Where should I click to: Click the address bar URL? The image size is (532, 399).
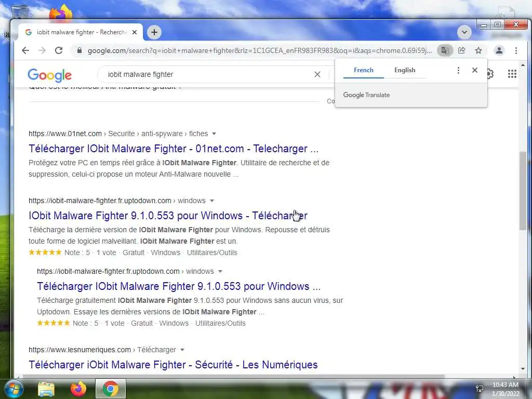click(x=260, y=50)
